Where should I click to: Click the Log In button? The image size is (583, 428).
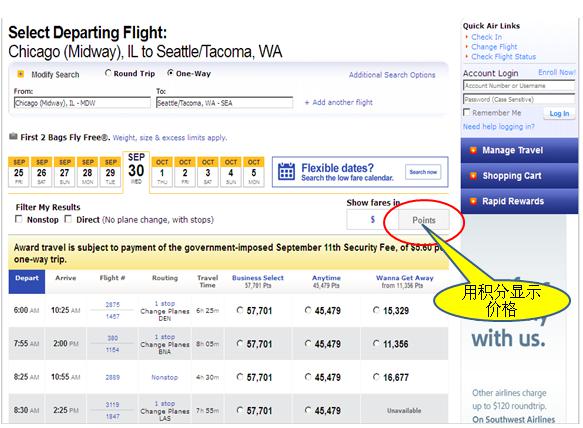[x=559, y=113]
